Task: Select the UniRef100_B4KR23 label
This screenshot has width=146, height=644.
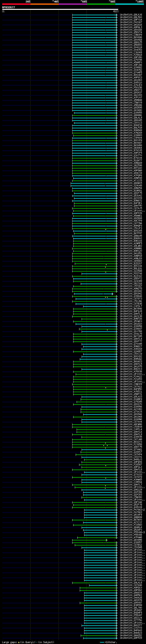Action: click(131, 633)
